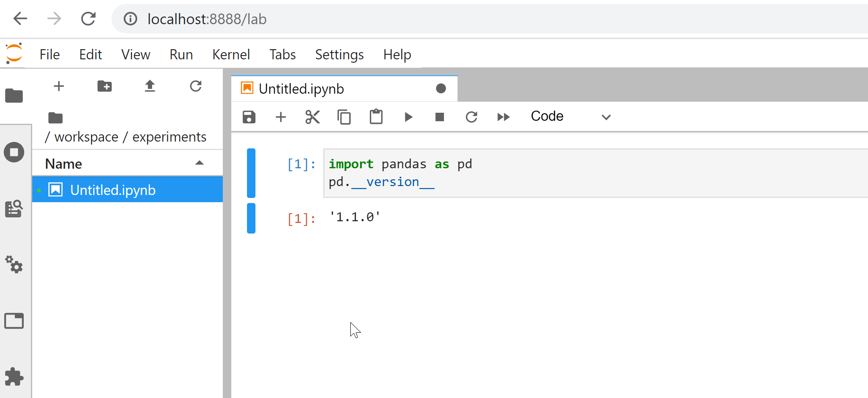Create a new folder in file browser
The image size is (868, 398).
tap(105, 86)
